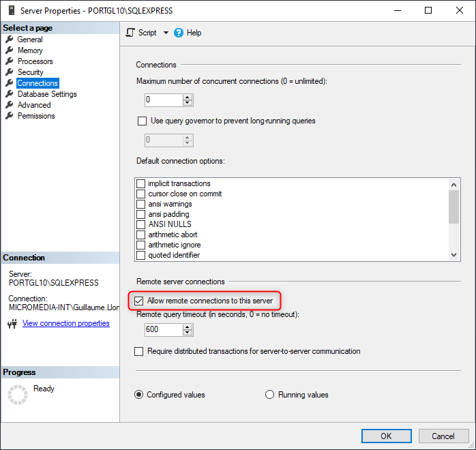Screen dimensions: 476x450
Task: Click the wrench icon next to Security
Action: (10, 72)
